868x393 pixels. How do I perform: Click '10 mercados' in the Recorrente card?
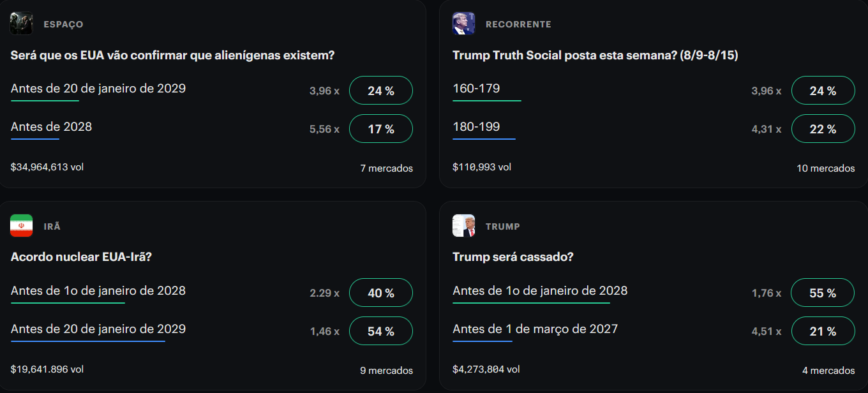[825, 168]
